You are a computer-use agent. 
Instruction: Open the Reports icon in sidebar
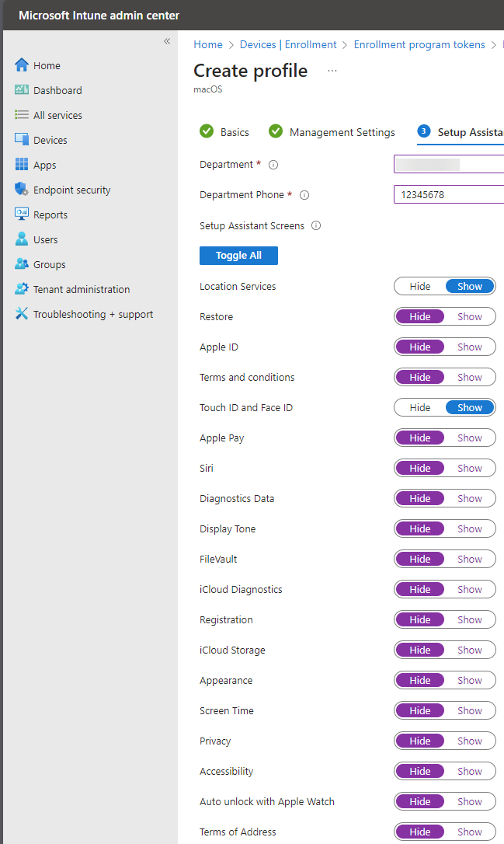click(22, 214)
